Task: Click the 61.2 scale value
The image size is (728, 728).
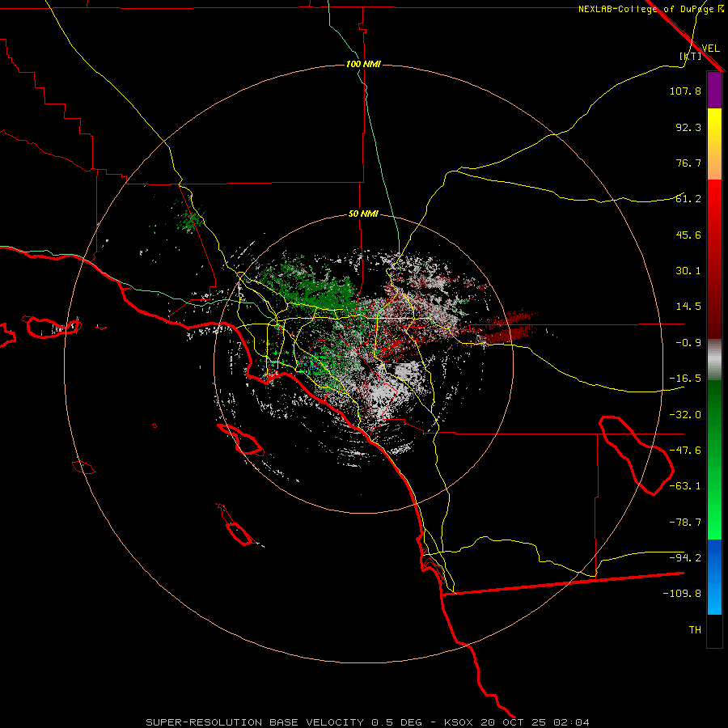Action: pos(688,199)
